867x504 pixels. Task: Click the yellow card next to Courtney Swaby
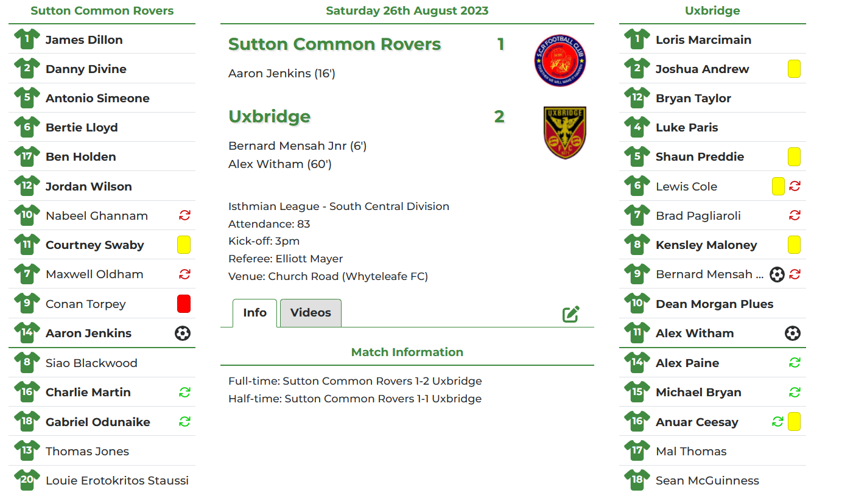[x=184, y=244]
